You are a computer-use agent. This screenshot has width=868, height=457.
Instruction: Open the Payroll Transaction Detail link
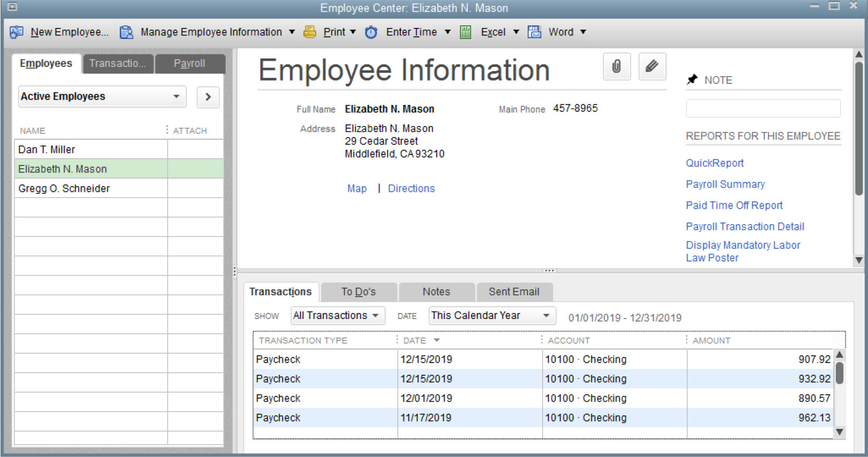745,227
